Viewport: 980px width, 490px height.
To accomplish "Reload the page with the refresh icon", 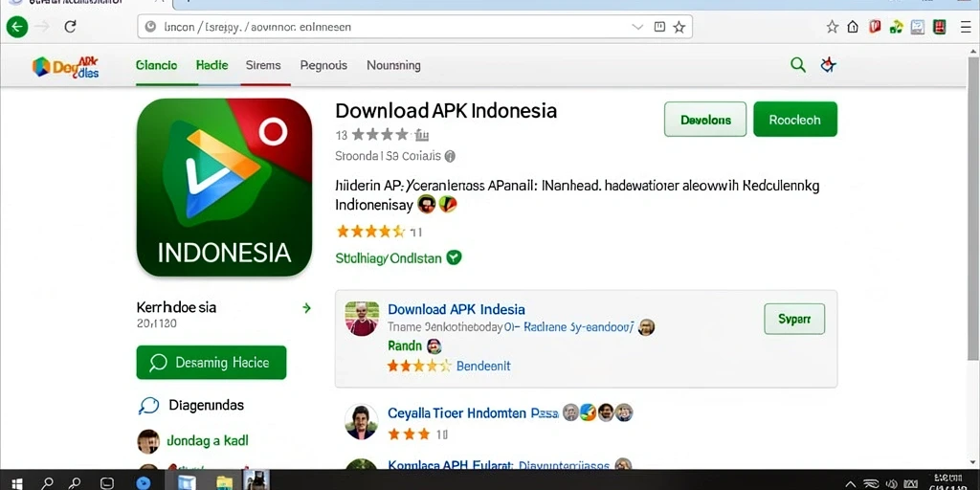I will point(70,27).
